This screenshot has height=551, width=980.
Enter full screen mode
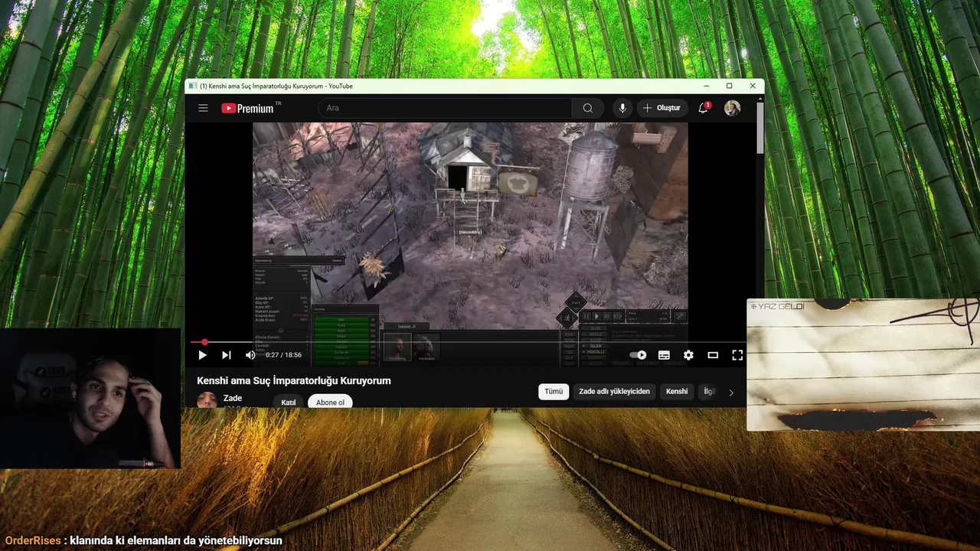(x=737, y=355)
